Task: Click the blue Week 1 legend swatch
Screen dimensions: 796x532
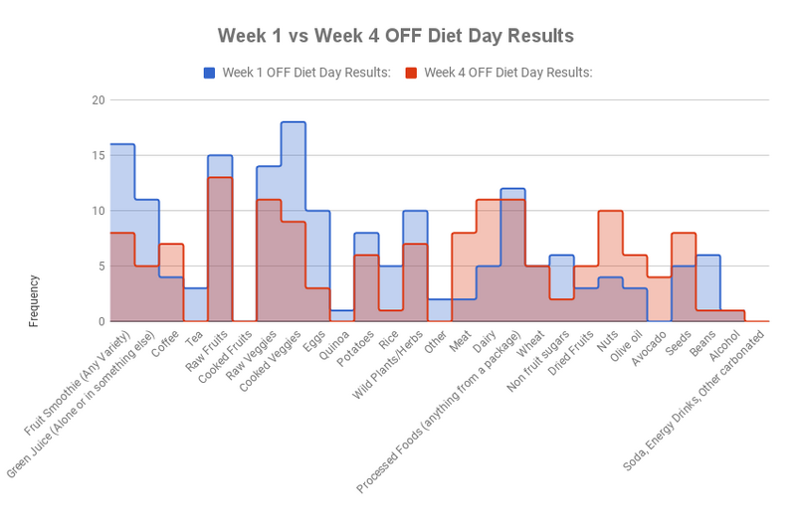Action: (x=210, y=72)
